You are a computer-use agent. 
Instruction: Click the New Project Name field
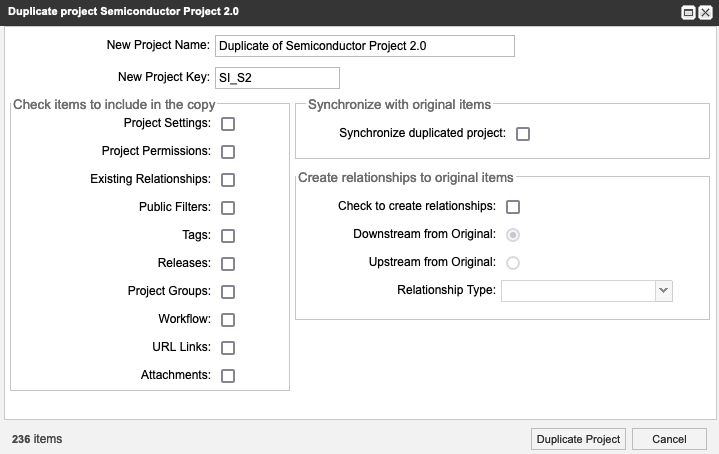tap(364, 46)
